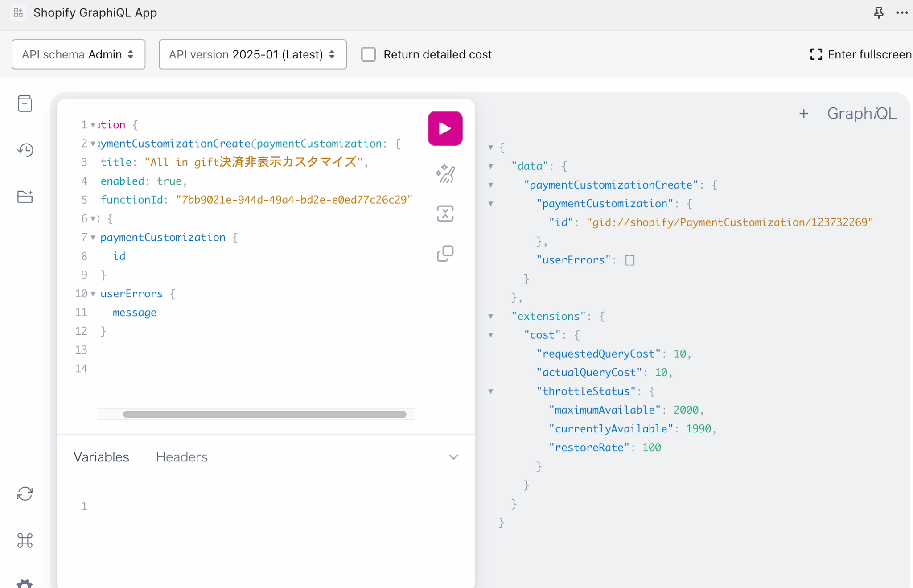Screen dimensions: 913x588
Task: Run the query with the play button
Action: [x=445, y=128]
